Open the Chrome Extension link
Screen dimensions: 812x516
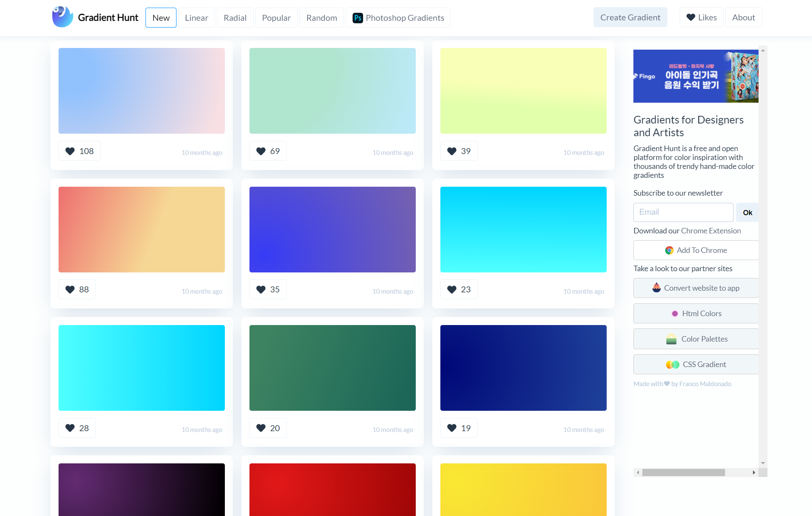coord(711,231)
